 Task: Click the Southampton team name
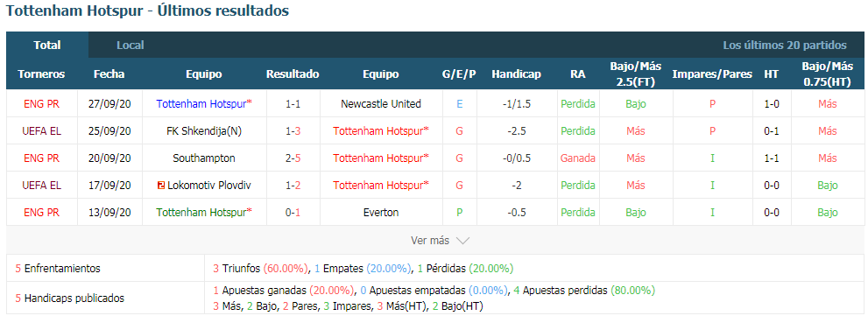[x=204, y=158]
